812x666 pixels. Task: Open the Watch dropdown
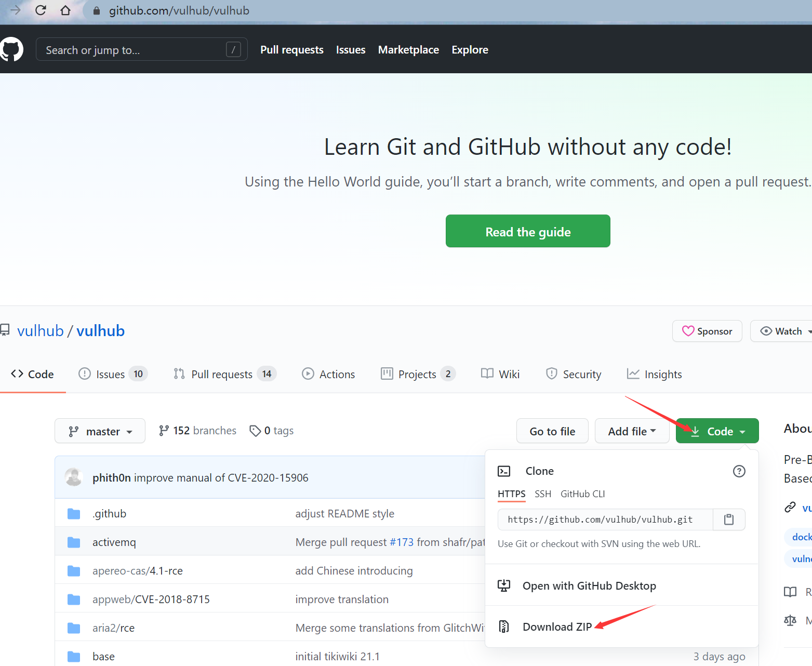(x=782, y=331)
